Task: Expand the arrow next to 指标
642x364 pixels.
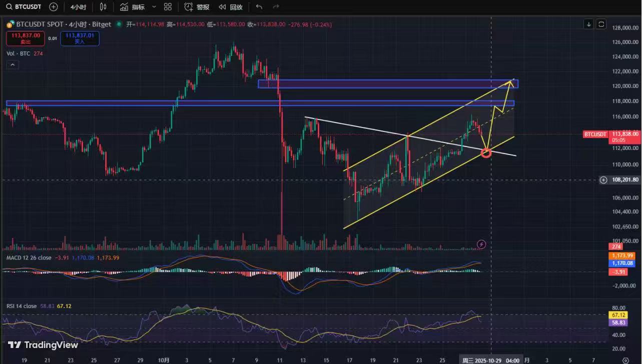Action: coord(154,7)
